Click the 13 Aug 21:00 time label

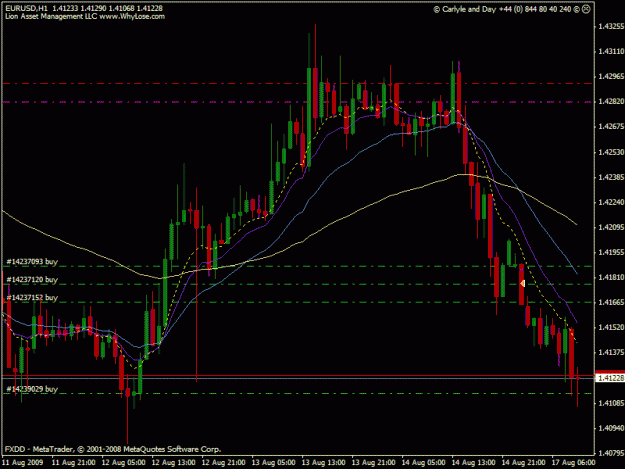(x=373, y=463)
